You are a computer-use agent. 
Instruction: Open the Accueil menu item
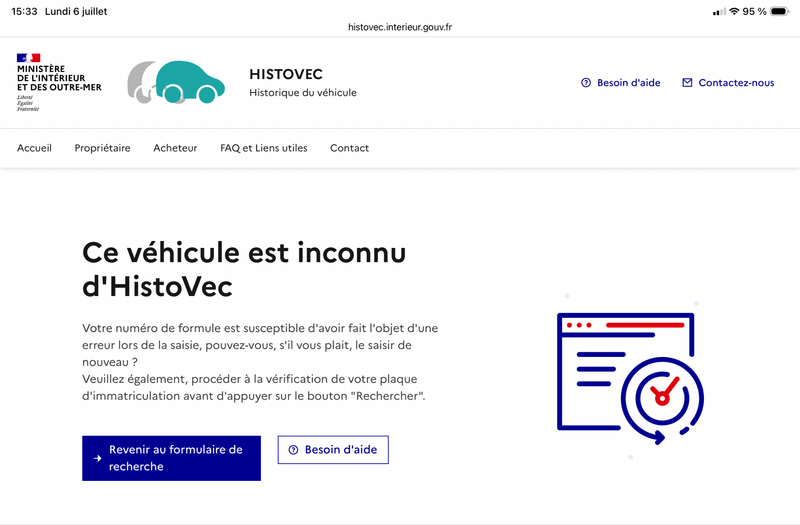pyautogui.click(x=34, y=148)
